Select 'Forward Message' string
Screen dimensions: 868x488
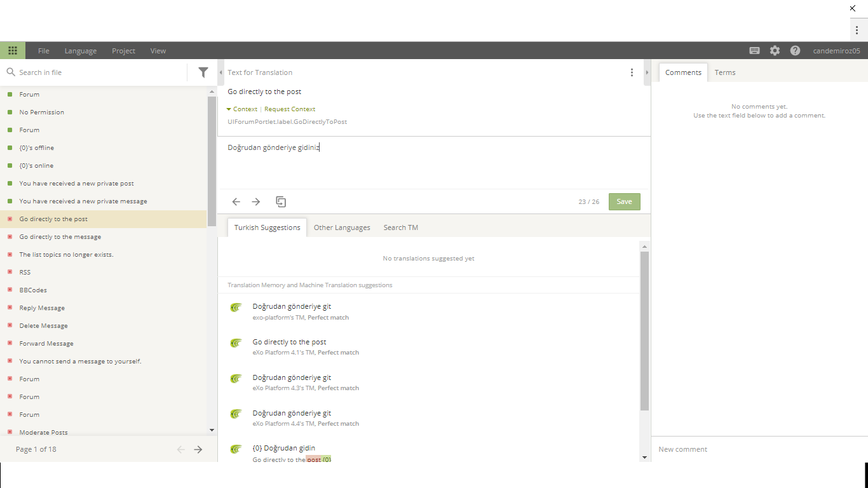pyautogui.click(x=104, y=343)
